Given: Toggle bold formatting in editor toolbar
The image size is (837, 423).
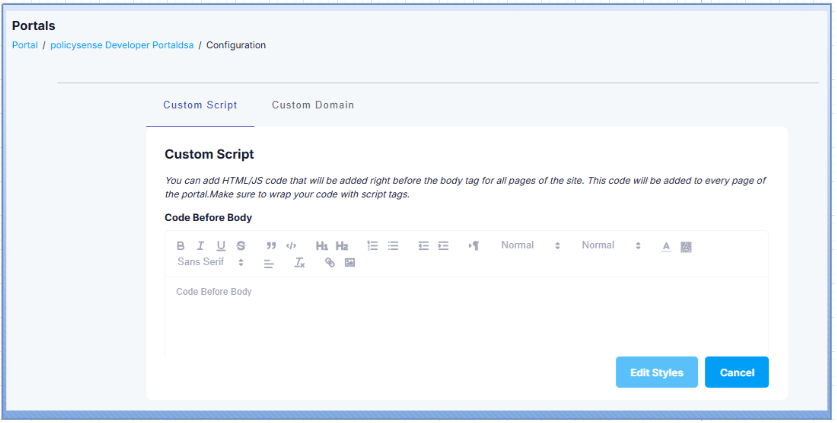Looking at the screenshot, I should [x=181, y=246].
